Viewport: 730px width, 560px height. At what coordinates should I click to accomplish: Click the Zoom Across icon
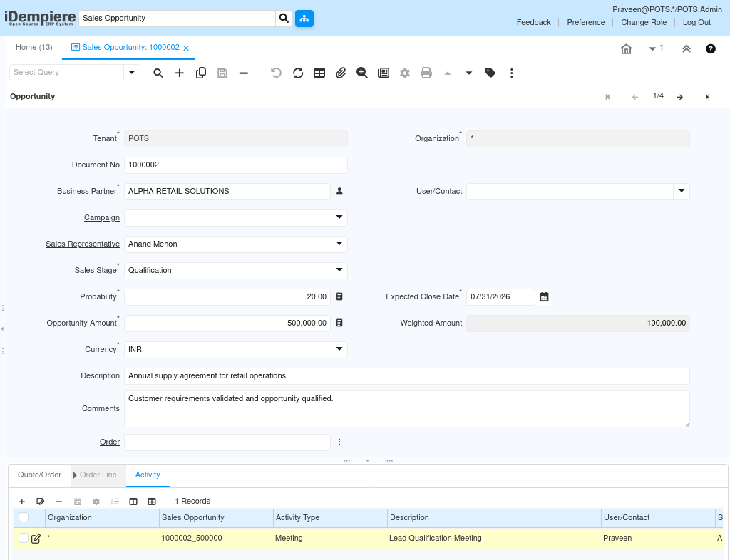[x=361, y=73]
